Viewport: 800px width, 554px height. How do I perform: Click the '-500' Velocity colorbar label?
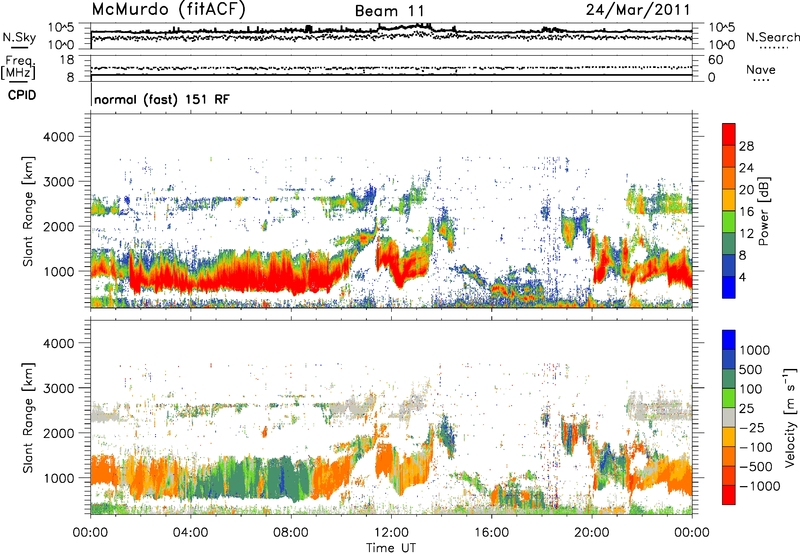click(756, 466)
